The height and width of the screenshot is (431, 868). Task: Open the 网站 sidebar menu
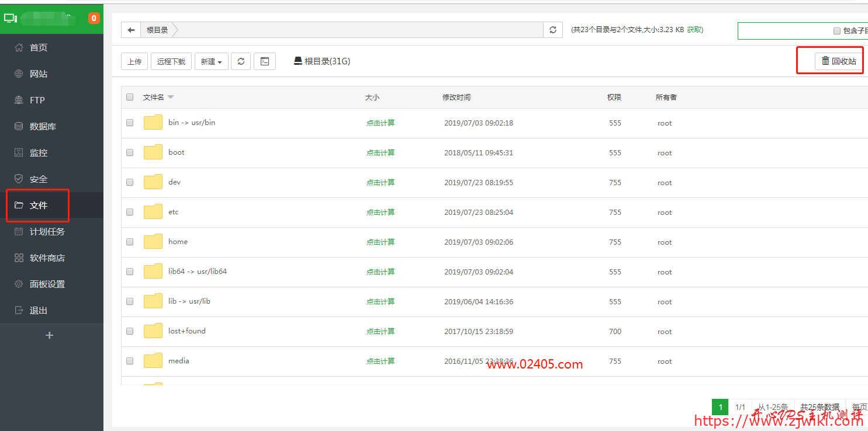click(x=39, y=74)
